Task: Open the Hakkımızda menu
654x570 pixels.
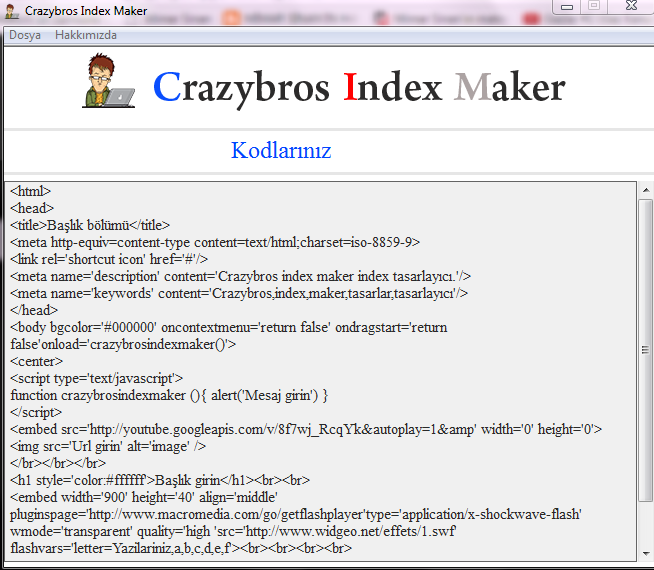Action: [x=86, y=35]
